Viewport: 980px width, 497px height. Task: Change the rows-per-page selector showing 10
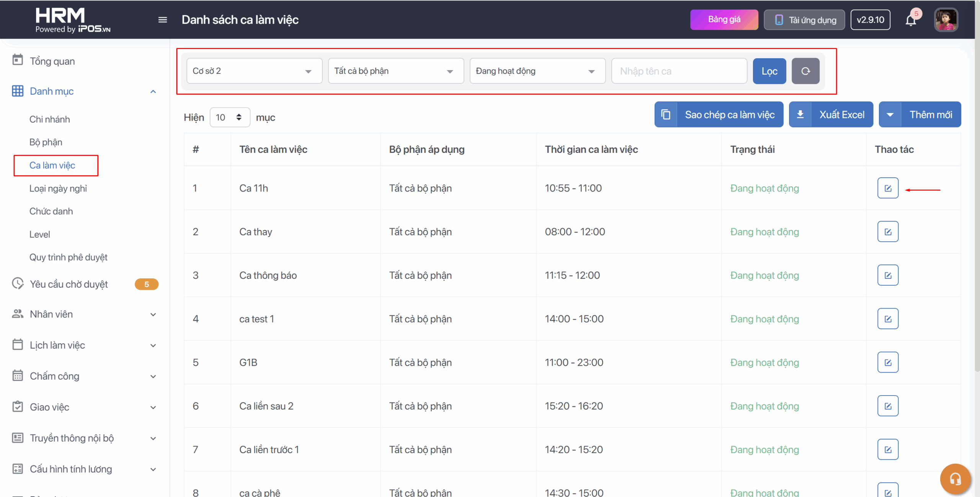pos(230,118)
